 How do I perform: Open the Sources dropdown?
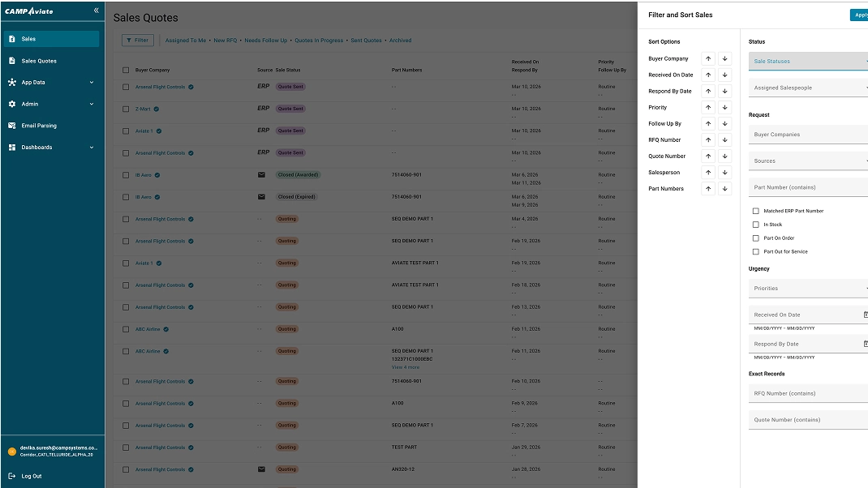tap(808, 161)
